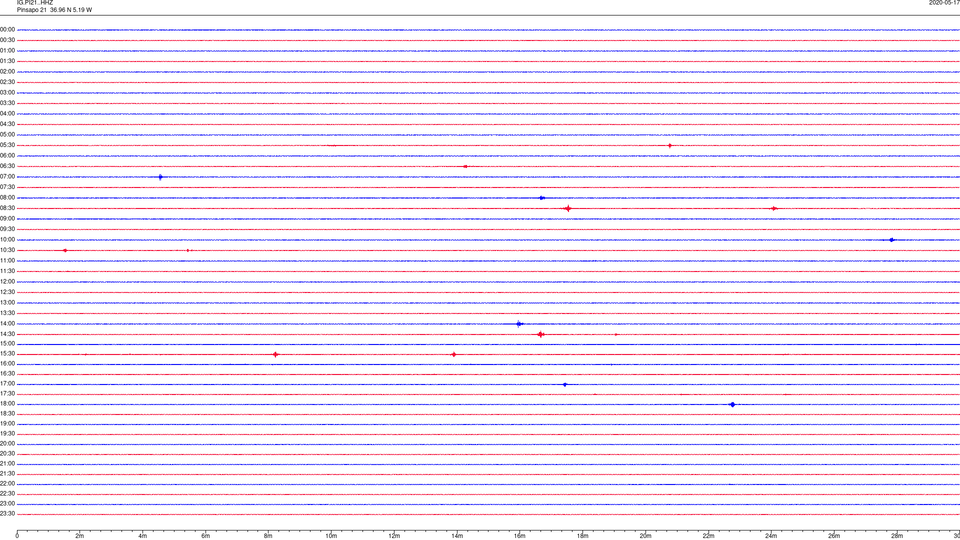Click the "26m" axis tick label
Image resolution: width=960 pixels, height=540 pixels.
(834, 536)
